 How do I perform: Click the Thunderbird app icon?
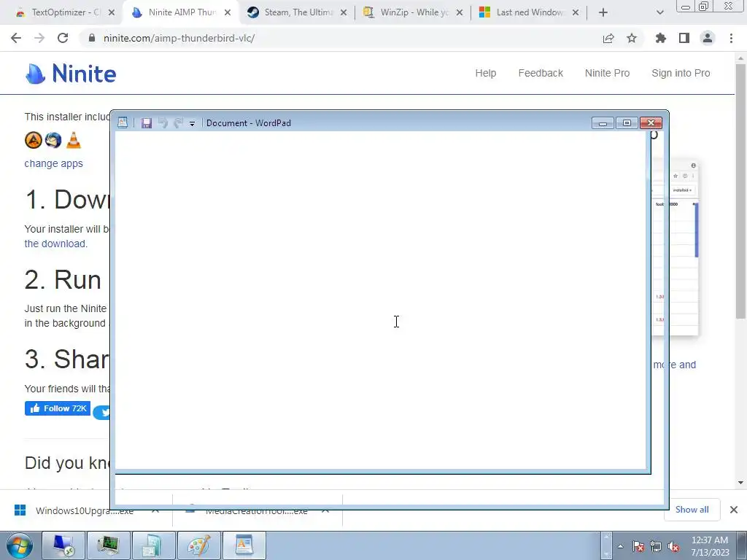pyautogui.click(x=53, y=140)
